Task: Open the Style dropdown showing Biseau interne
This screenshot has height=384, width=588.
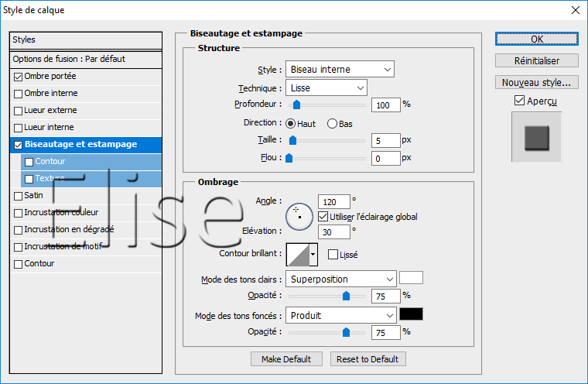Action: click(x=340, y=69)
